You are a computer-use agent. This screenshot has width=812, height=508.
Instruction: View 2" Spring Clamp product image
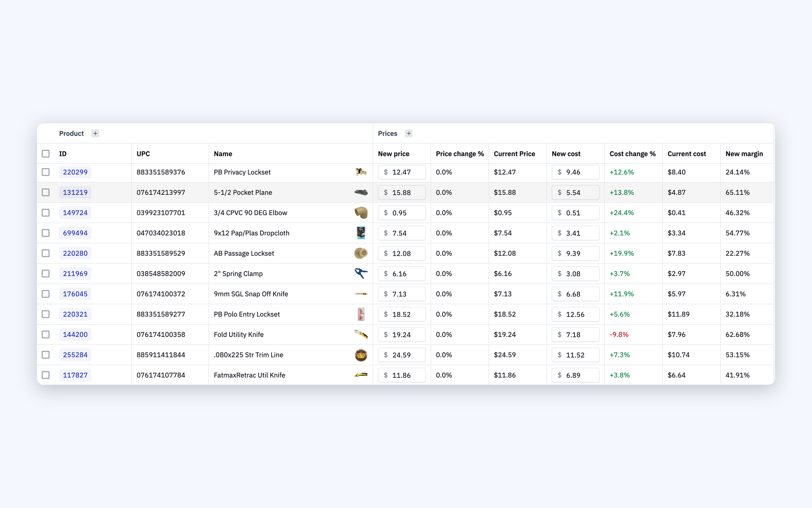point(361,273)
